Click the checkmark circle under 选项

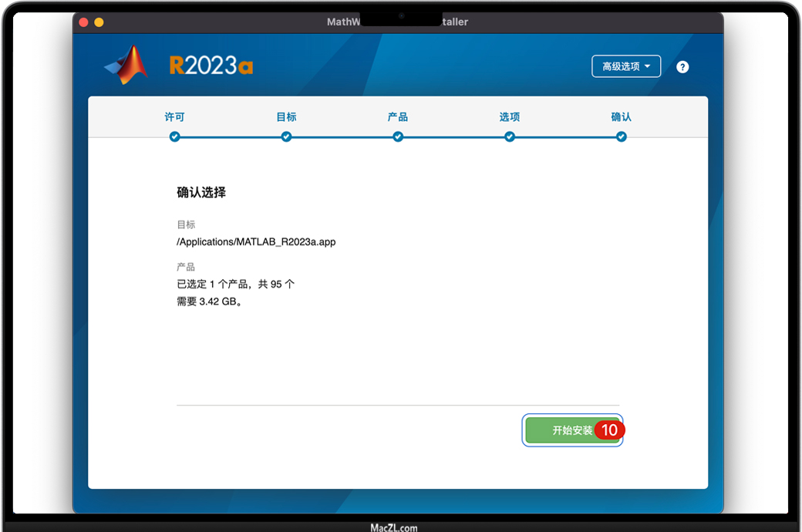click(510, 136)
